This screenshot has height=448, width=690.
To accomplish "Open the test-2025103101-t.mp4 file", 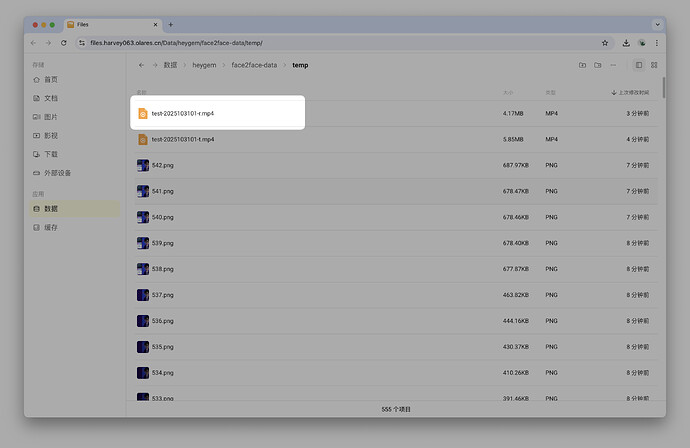I will 189,139.
